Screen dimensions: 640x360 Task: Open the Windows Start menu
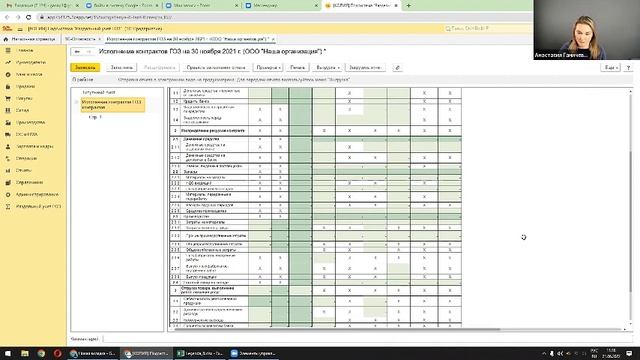pos(8,353)
